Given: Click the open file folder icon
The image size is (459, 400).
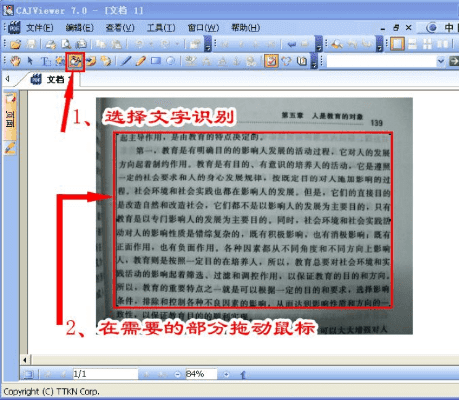Looking at the screenshot, I should pyautogui.click(x=16, y=44).
